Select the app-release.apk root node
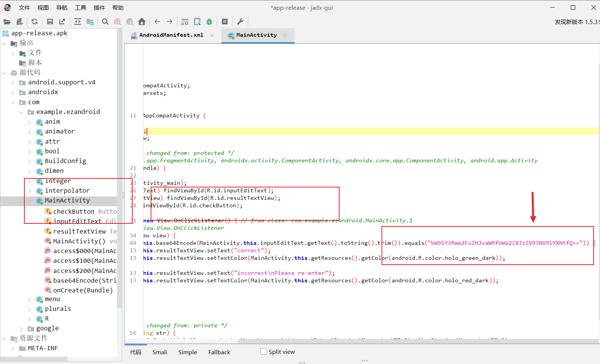 [39, 33]
